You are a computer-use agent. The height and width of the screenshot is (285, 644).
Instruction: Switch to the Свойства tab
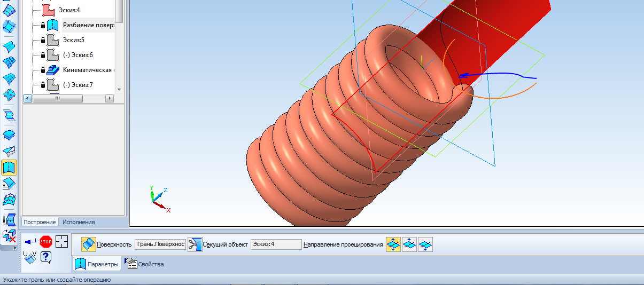click(x=144, y=264)
